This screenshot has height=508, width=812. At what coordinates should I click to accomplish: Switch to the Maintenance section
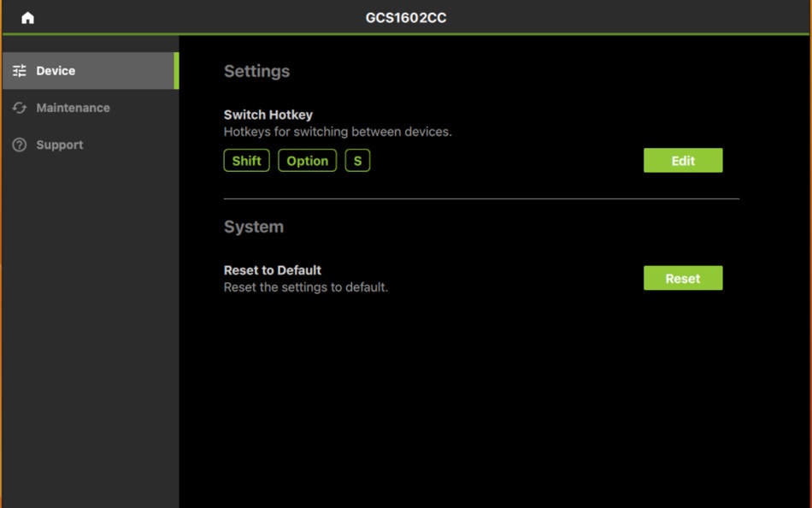click(x=73, y=108)
